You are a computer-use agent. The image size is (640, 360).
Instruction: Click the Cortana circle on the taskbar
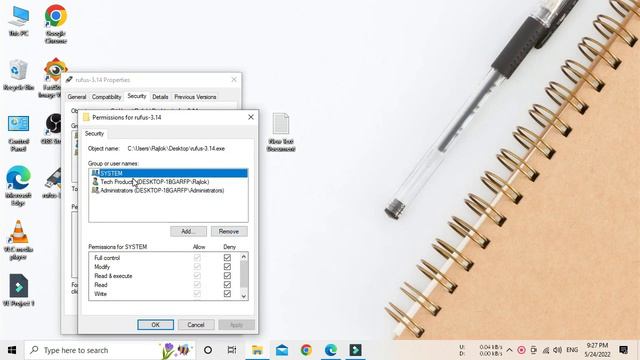click(208, 350)
